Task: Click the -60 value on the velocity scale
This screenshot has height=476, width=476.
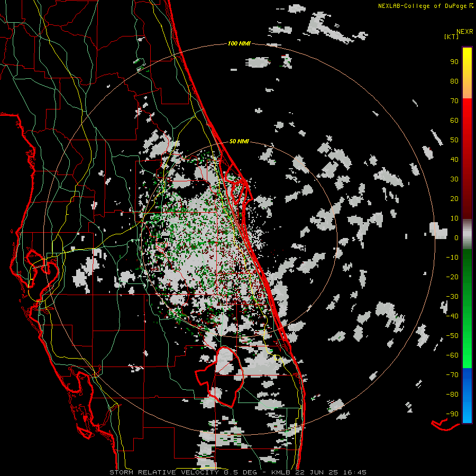Action: 452,355
